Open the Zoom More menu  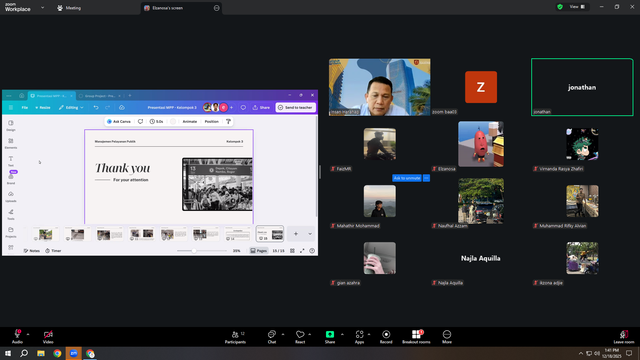coord(447,337)
